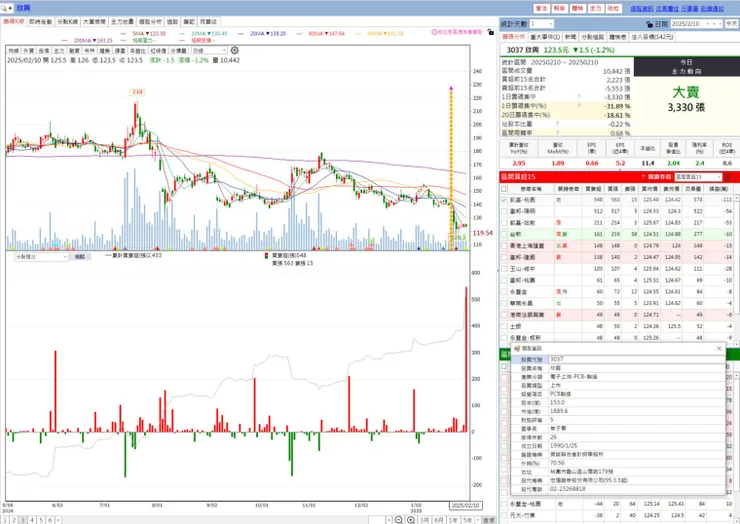Image resolution: width=740 pixels, height=524 pixels.
Task: Zoom in chart with plus magnifier
Action: (411, 520)
